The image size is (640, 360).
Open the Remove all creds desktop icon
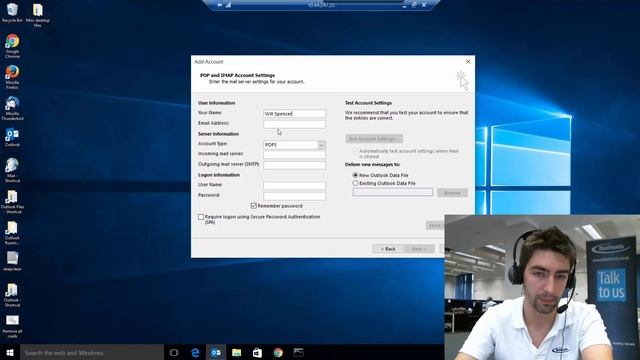12,326
